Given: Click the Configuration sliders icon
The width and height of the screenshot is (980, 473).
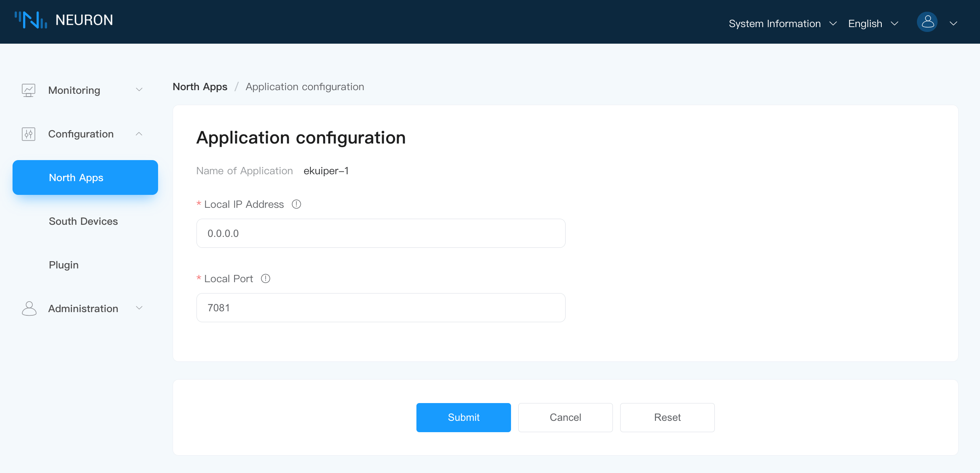Looking at the screenshot, I should tap(28, 134).
